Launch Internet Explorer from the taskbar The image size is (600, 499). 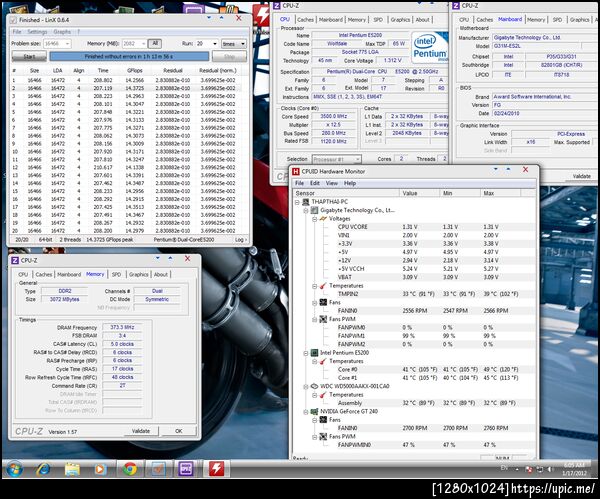point(43,468)
